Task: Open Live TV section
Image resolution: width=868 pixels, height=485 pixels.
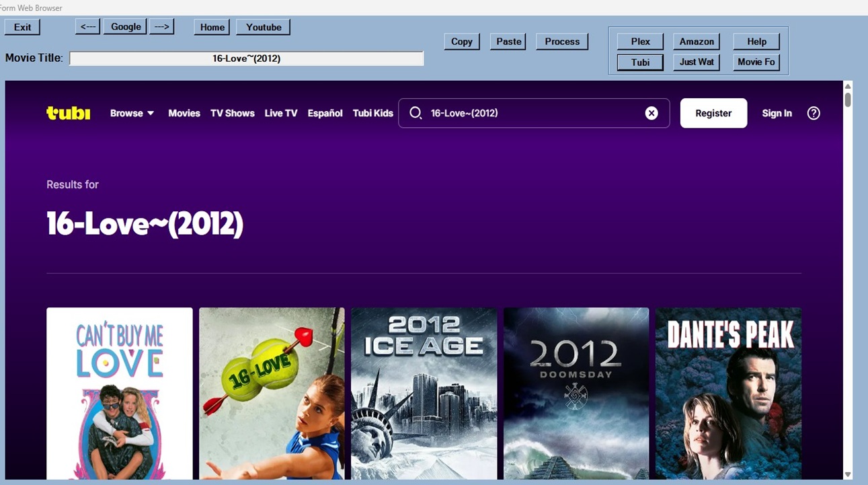Action: point(280,113)
